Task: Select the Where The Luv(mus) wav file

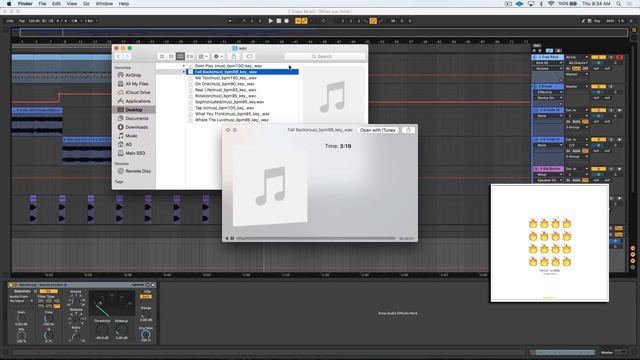Action: coord(231,120)
